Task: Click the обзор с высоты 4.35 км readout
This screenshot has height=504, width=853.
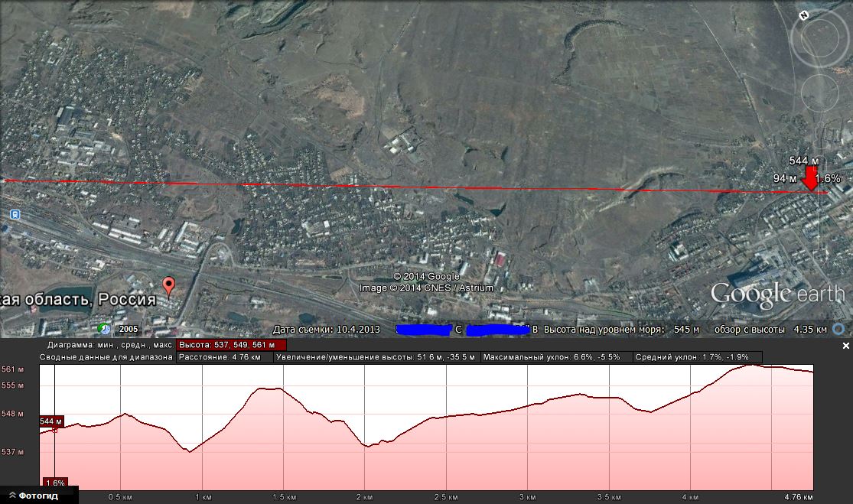Action: [x=770, y=330]
